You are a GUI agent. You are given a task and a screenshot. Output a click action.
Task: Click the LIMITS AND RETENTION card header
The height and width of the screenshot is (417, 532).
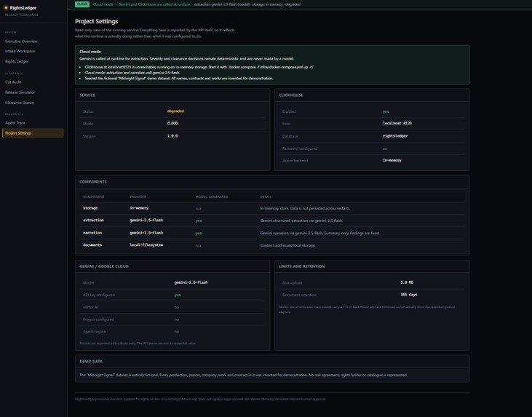(x=301, y=266)
